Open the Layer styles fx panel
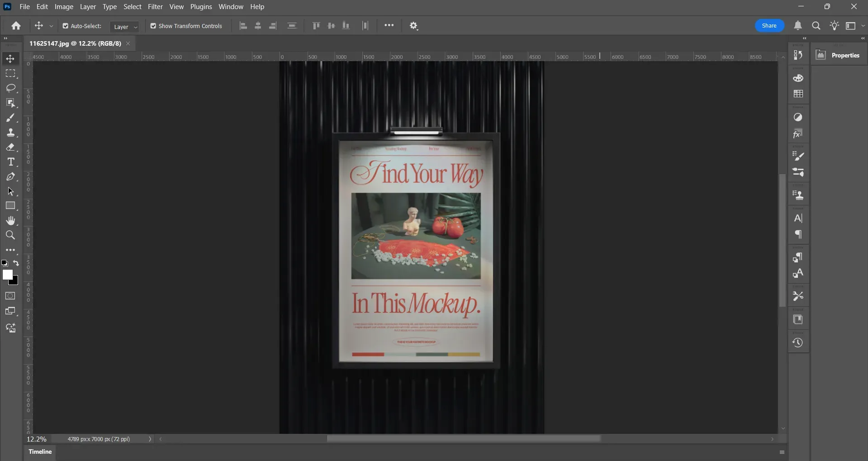Viewport: 868px width, 461px height. pyautogui.click(x=798, y=133)
